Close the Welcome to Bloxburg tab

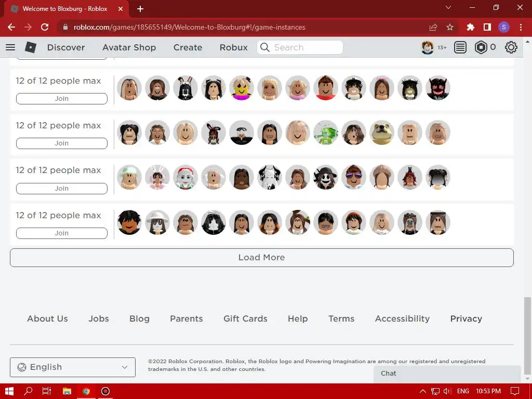pos(121,9)
